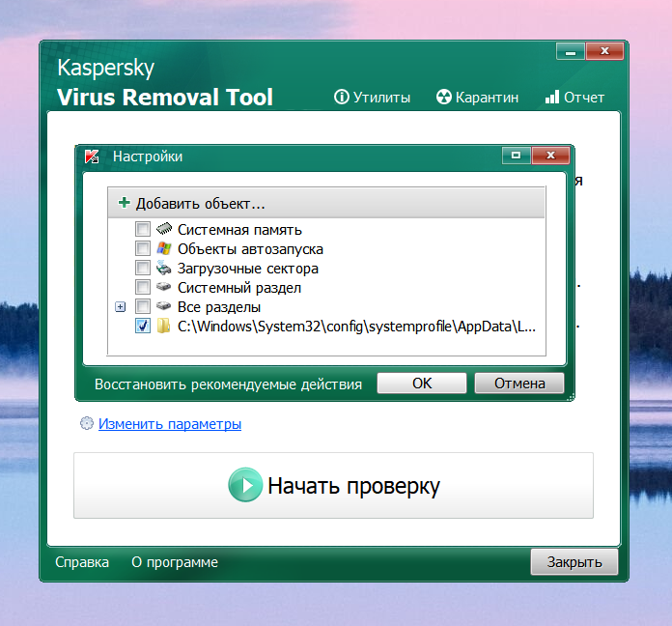Uncheck the C:\Windows\System32 folder checkbox

(143, 326)
